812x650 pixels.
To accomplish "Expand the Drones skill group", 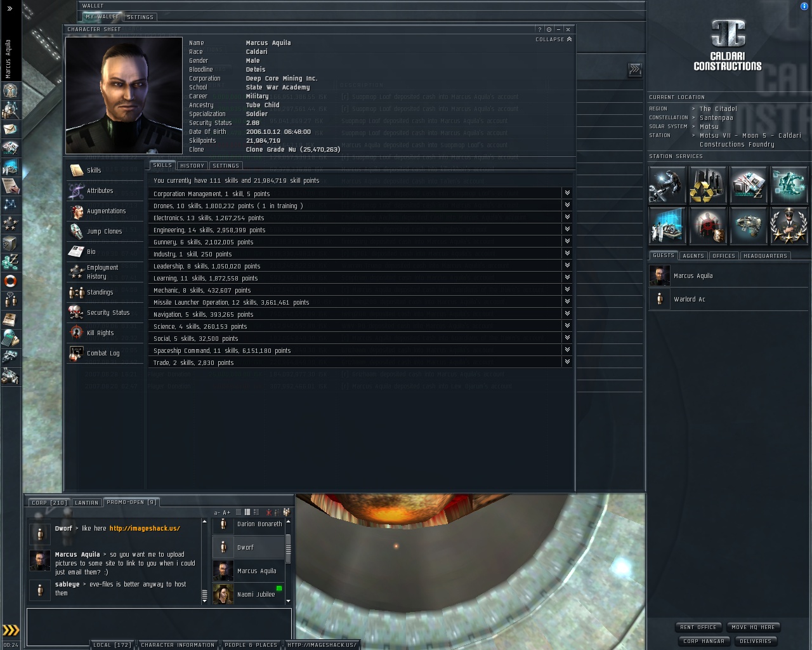I will point(567,205).
